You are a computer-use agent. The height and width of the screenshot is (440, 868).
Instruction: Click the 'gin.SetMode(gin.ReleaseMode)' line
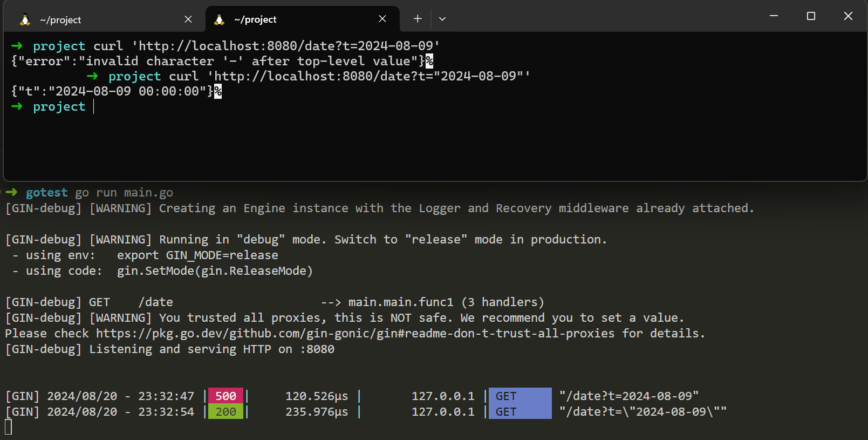tap(215, 271)
